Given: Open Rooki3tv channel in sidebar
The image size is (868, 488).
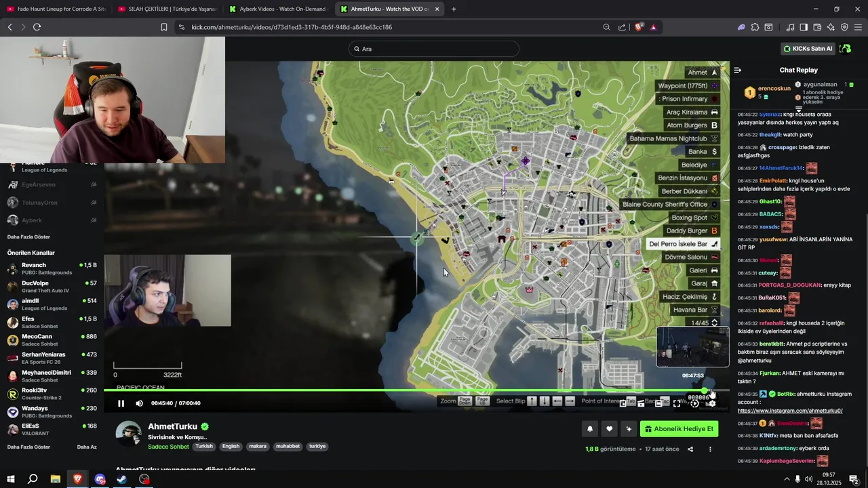Looking at the screenshot, I should (52, 393).
